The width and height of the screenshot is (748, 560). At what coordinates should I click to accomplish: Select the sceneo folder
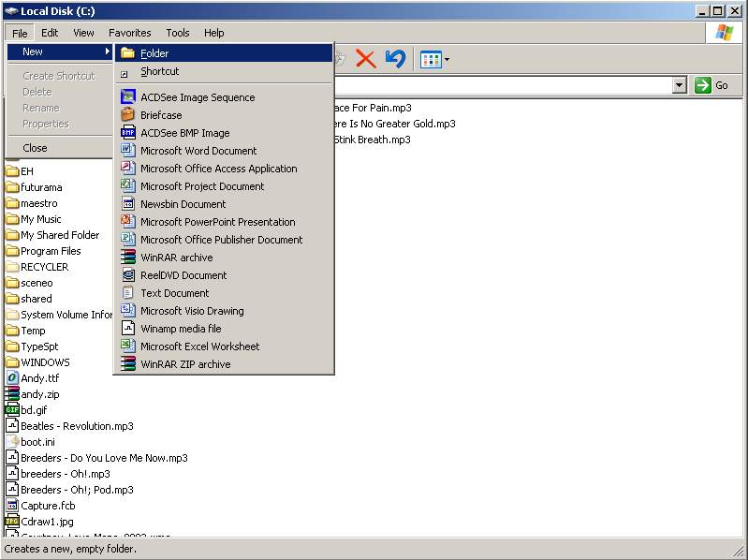coord(29,283)
